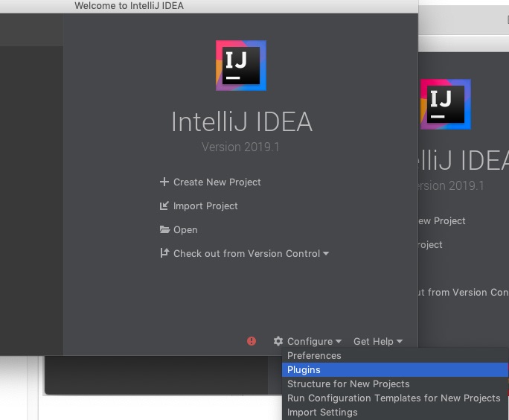The image size is (509, 420).
Task: Click the IntelliJ IDEA logo in front window
Action: (x=241, y=66)
